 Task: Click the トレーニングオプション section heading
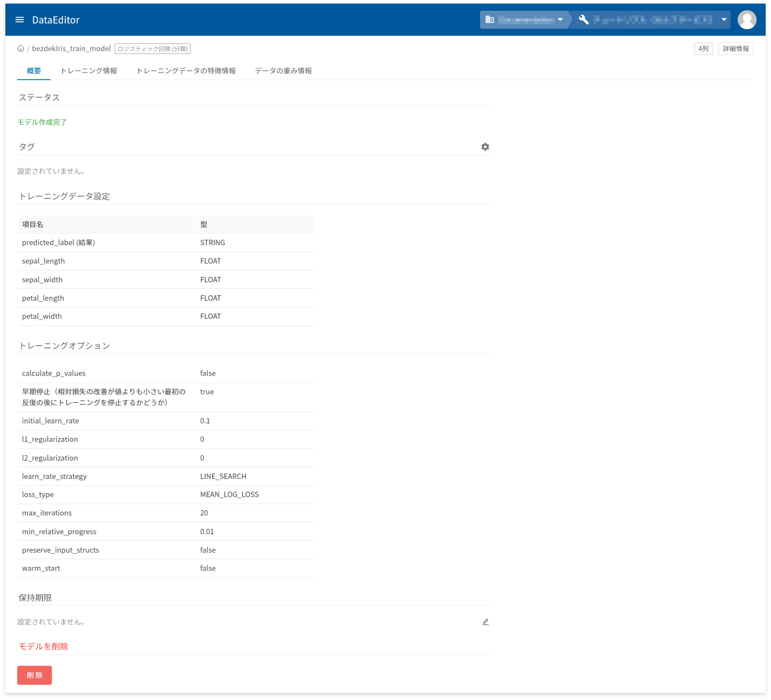[64, 346]
